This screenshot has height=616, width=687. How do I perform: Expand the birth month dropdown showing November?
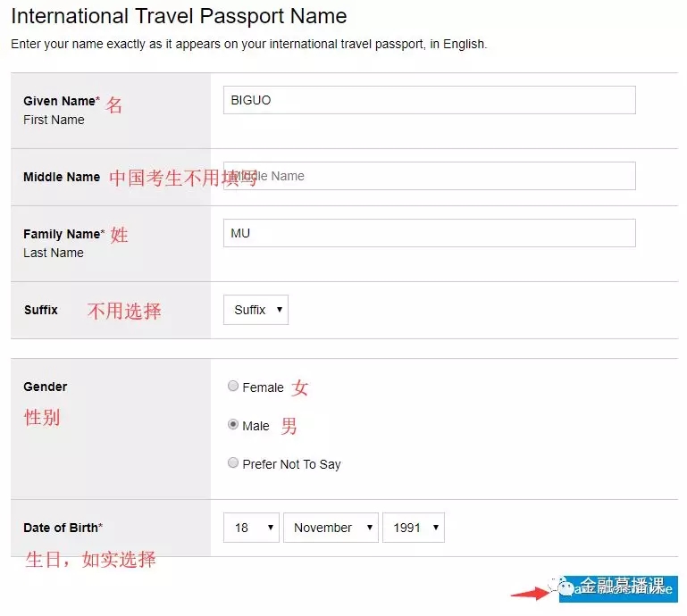[x=331, y=528]
